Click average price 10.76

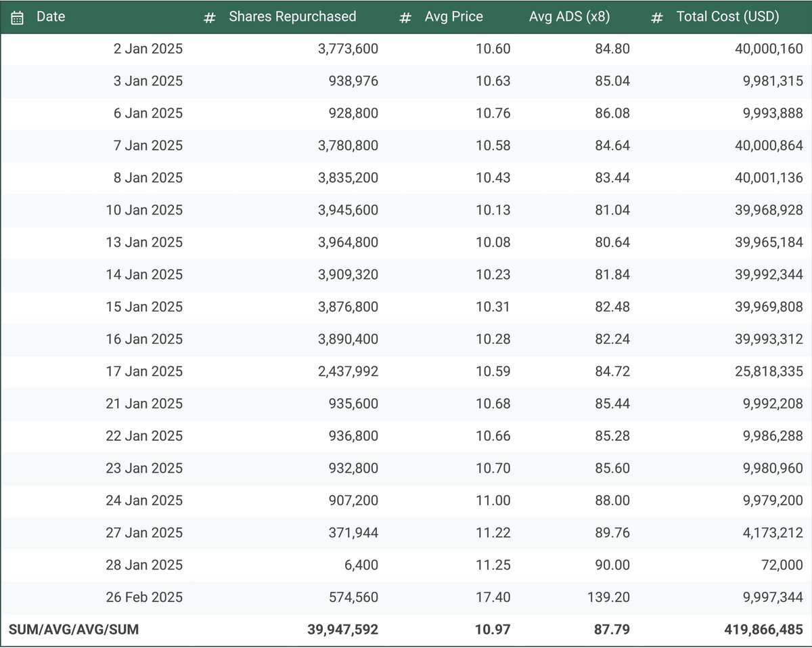coord(493,113)
